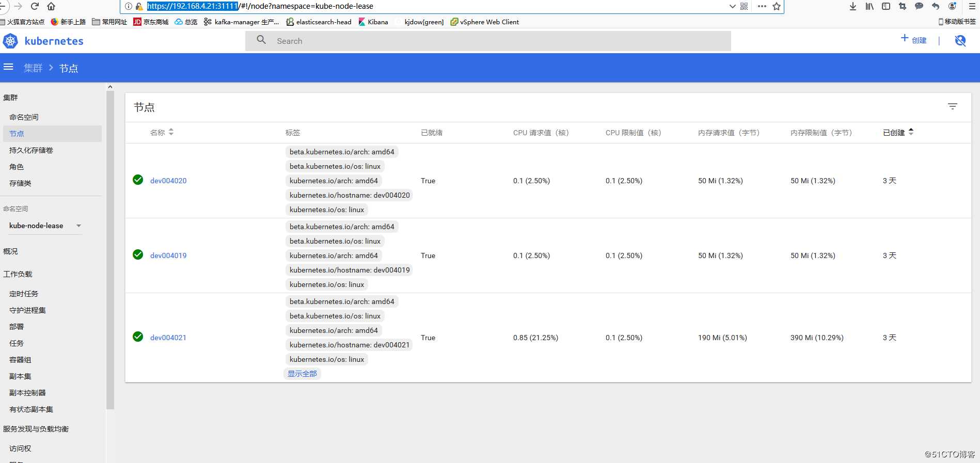Click green status check for dev004019
Image resolution: width=980 pixels, height=463 pixels.
click(138, 254)
